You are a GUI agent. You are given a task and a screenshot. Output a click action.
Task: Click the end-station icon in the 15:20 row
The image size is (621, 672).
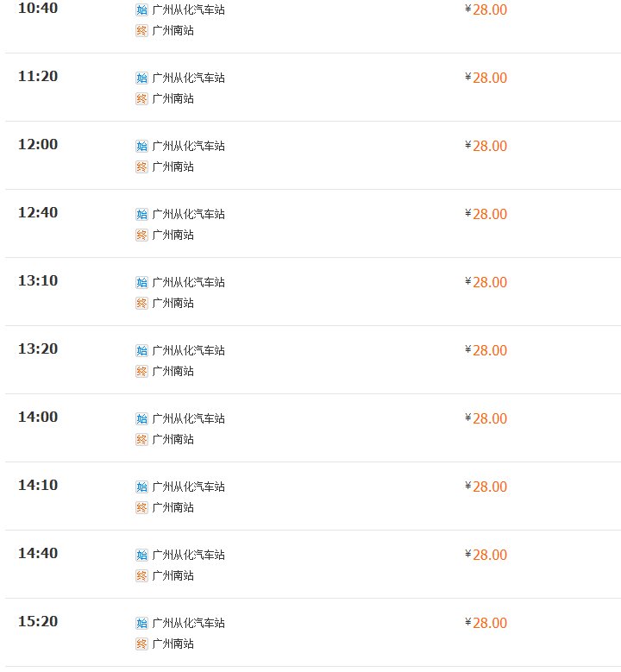tap(141, 644)
